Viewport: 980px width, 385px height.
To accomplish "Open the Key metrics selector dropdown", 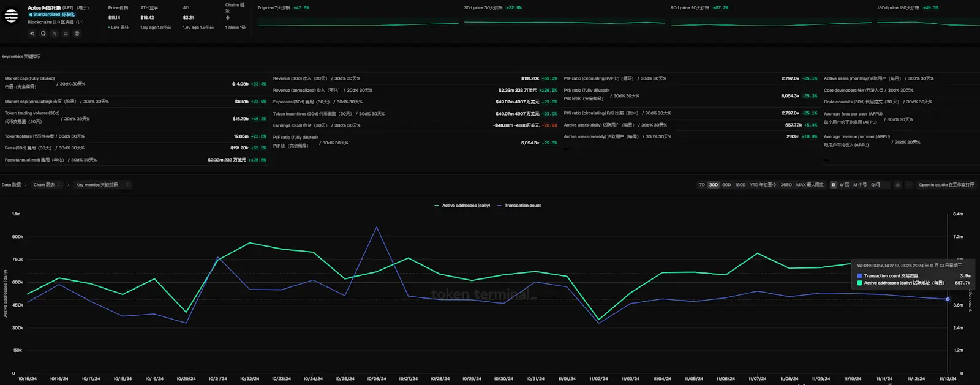I will 102,185.
